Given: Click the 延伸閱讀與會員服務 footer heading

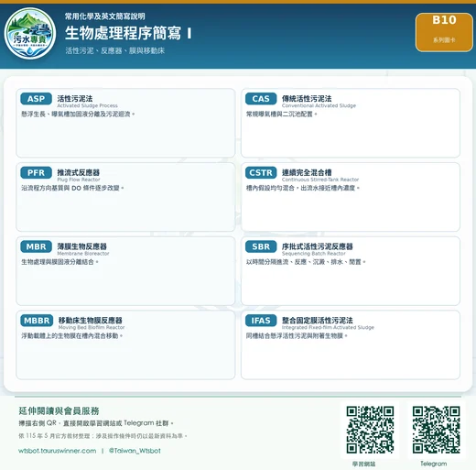Looking at the screenshot, I should pos(59,410).
